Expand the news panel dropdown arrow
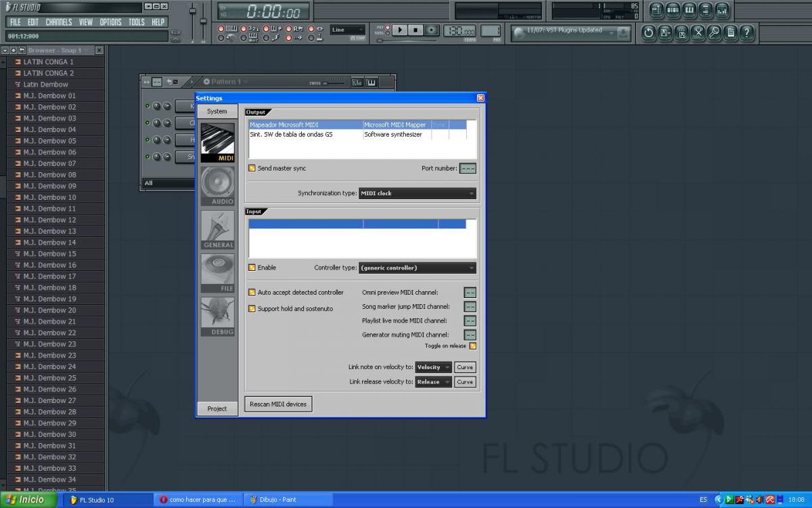Viewport: 812px width, 508px height. (x=612, y=32)
